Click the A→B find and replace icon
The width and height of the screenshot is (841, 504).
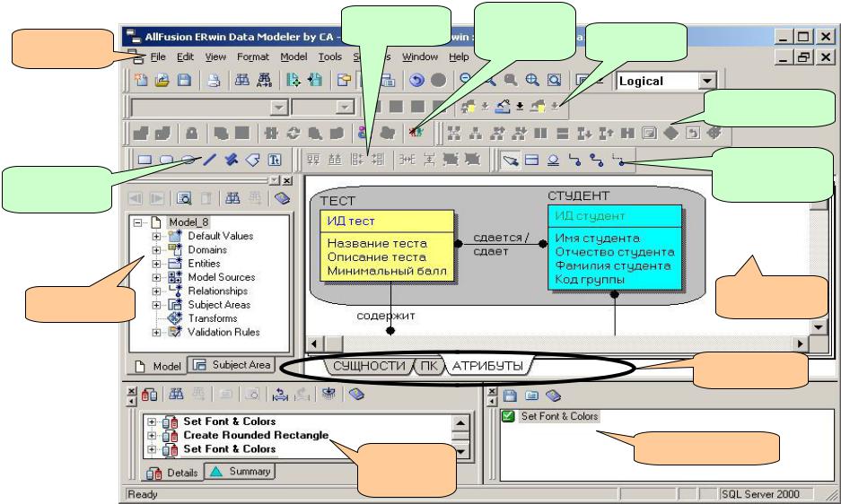pos(264,81)
